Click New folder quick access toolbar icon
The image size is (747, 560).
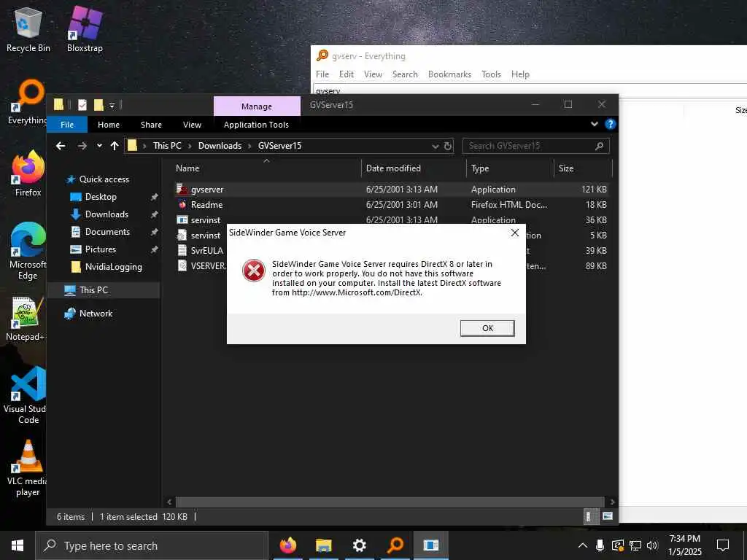[98, 105]
